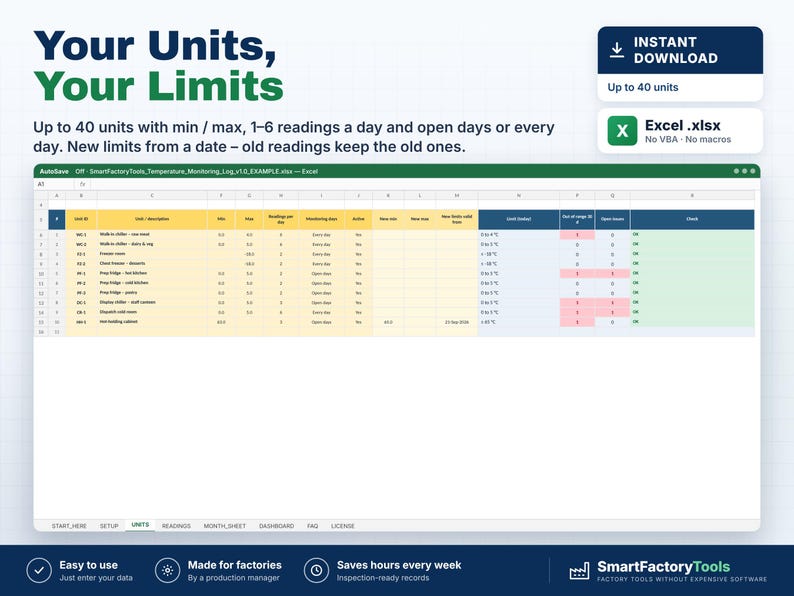Screen dimensions: 794x596
Task: Click the Check heading cell
Action: 692,219
